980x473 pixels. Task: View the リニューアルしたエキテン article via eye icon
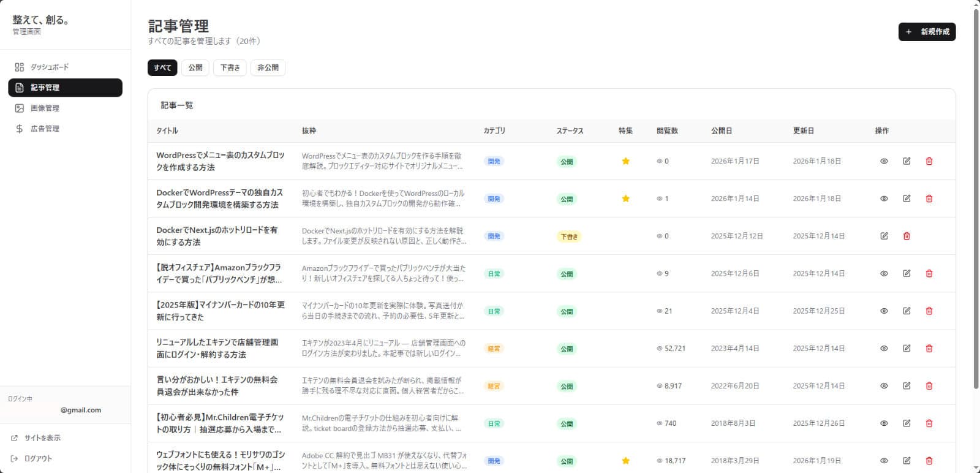pyautogui.click(x=884, y=348)
